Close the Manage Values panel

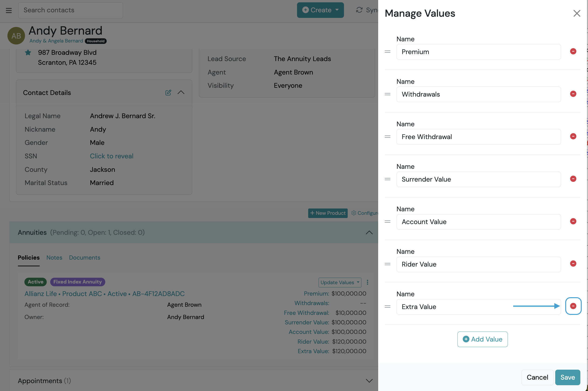[577, 13]
